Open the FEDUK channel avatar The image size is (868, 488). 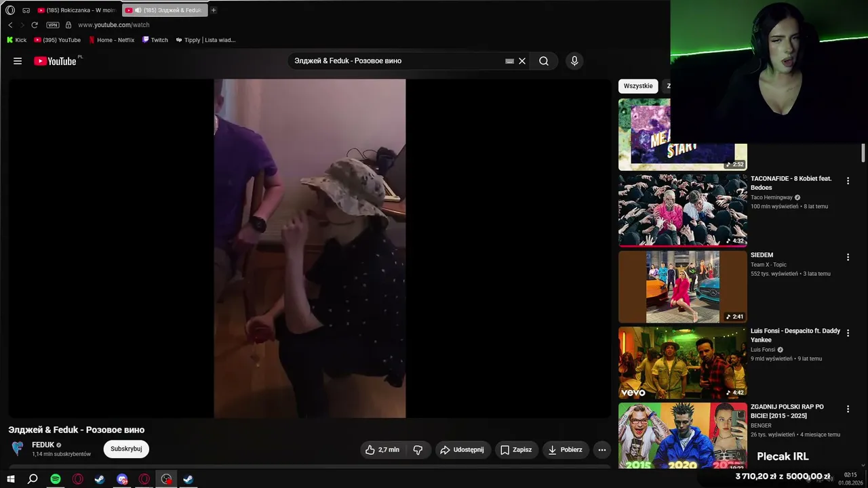coord(18,449)
